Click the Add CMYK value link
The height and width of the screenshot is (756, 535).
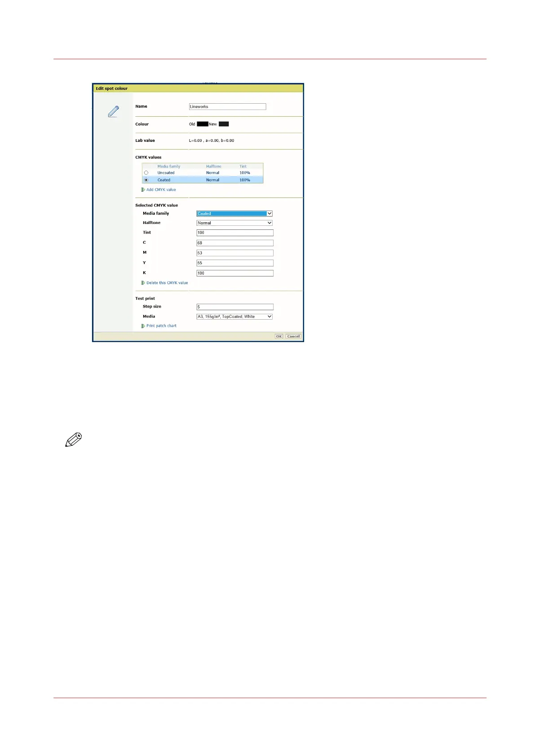[161, 190]
